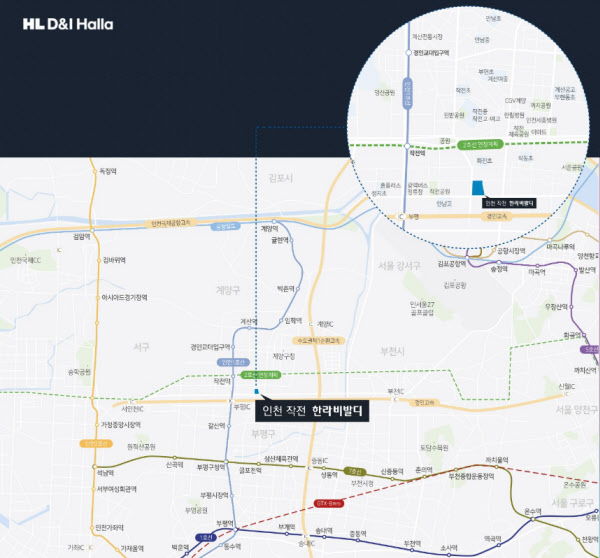Click the 서부여성회관역 station label

[116, 489]
